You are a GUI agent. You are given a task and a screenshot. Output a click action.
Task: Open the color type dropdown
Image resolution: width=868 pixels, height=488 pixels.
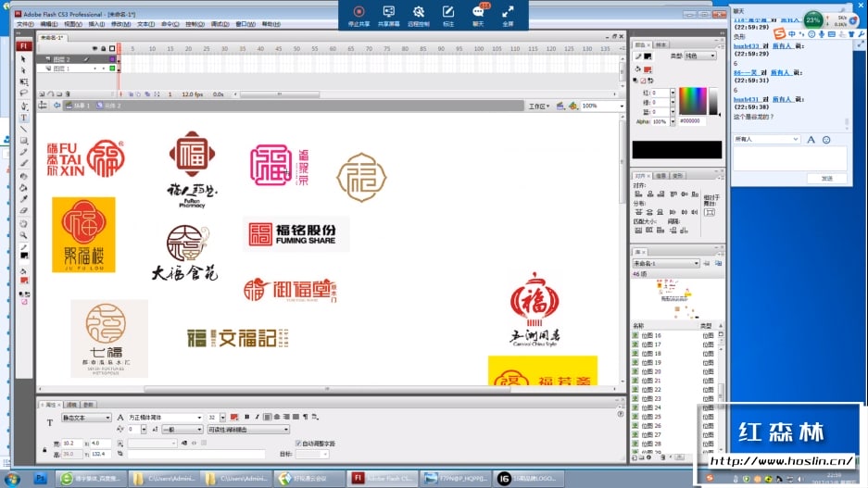point(699,56)
